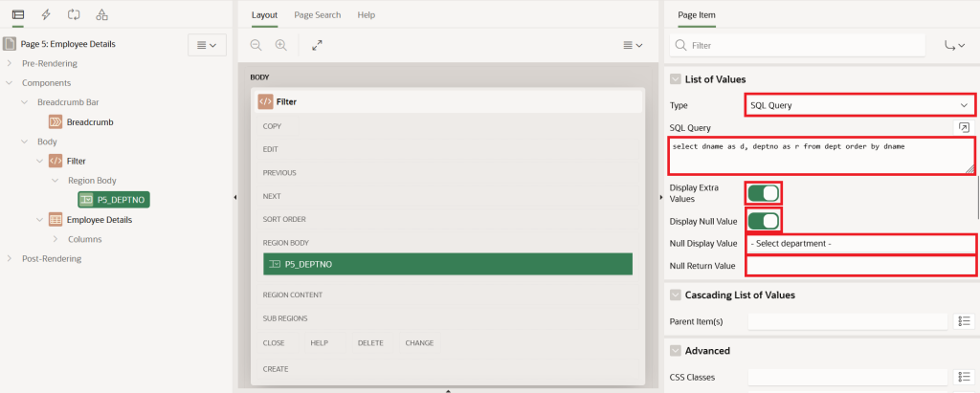Open the layout menu dropdown

(x=634, y=45)
